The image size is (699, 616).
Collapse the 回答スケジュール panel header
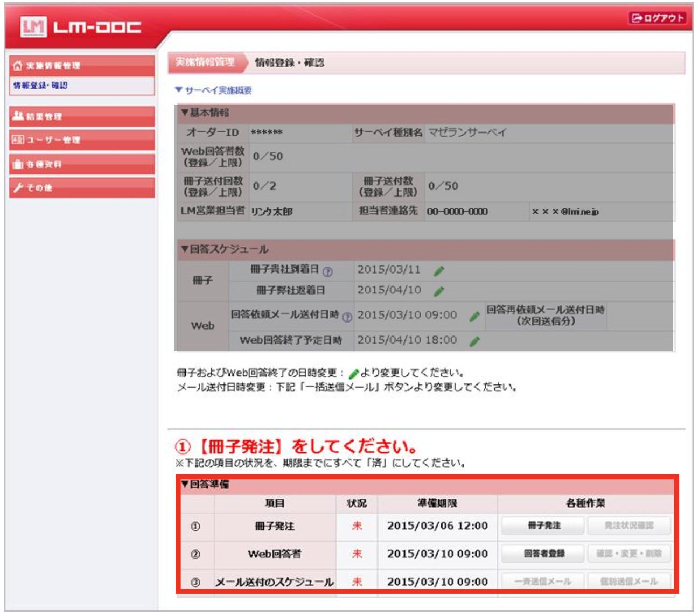[x=224, y=249]
